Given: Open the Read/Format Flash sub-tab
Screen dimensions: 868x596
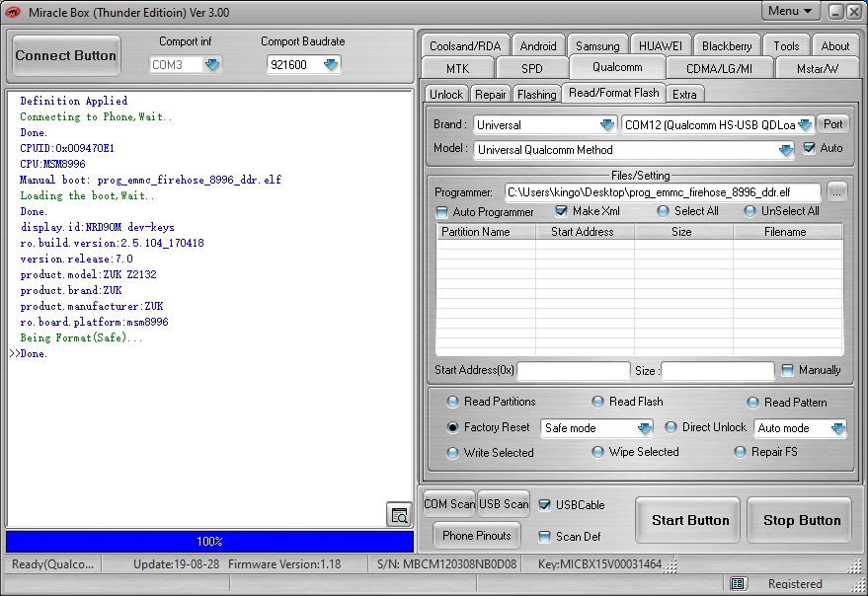Looking at the screenshot, I should tap(614, 93).
